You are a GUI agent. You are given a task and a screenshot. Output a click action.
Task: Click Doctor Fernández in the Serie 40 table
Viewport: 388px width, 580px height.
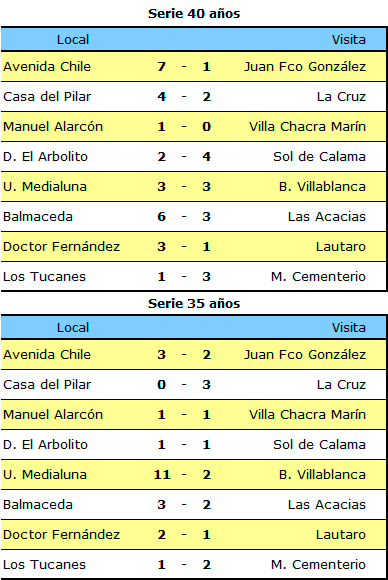tap(61, 247)
